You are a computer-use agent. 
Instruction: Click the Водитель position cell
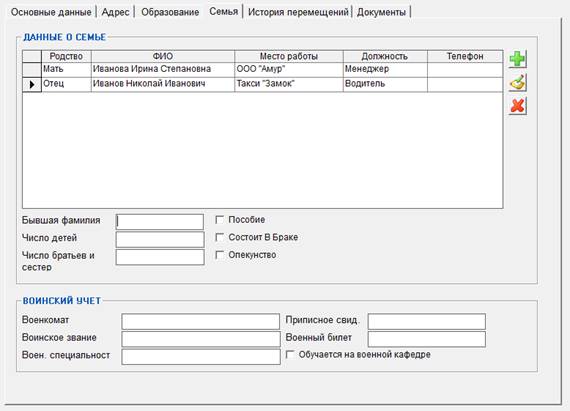tap(385, 84)
